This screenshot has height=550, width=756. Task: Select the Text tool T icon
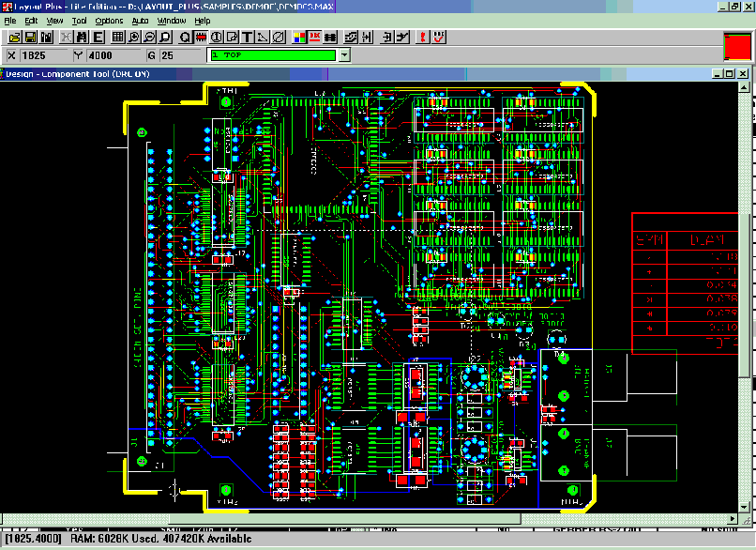pyautogui.click(x=247, y=38)
